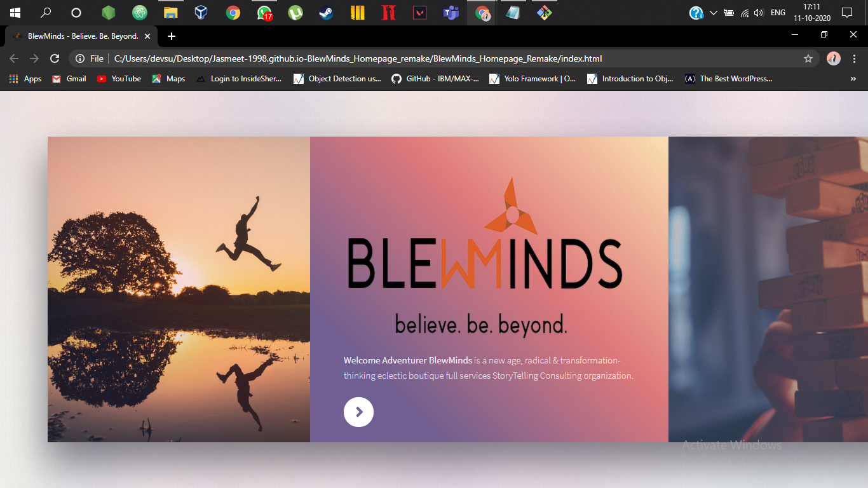Open The Best WordPress... bookmark
This screenshot has width=868, height=488.
coord(728,79)
